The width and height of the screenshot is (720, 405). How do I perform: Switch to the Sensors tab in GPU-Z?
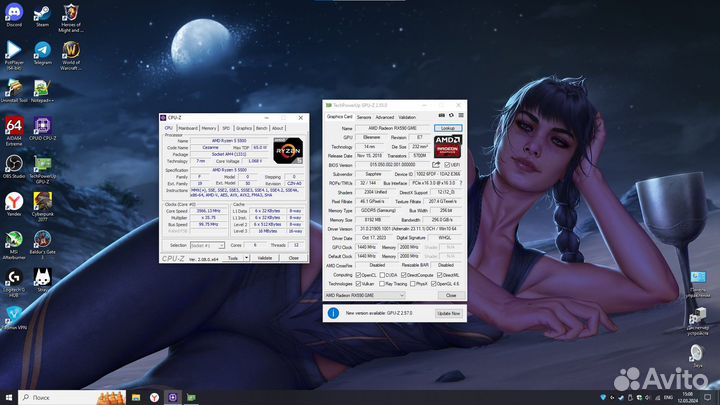[x=364, y=117]
